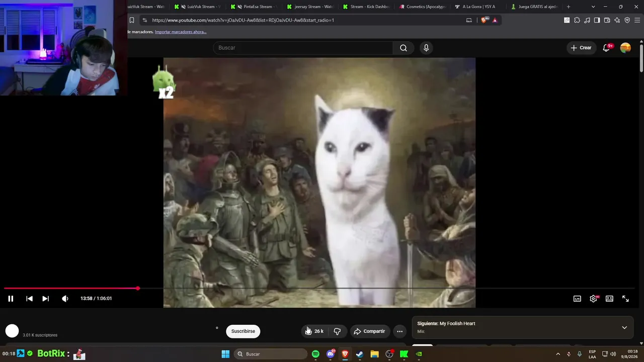Switch to the muted LuizVuk Stream tab
644x362 pixels.
(x=198, y=7)
